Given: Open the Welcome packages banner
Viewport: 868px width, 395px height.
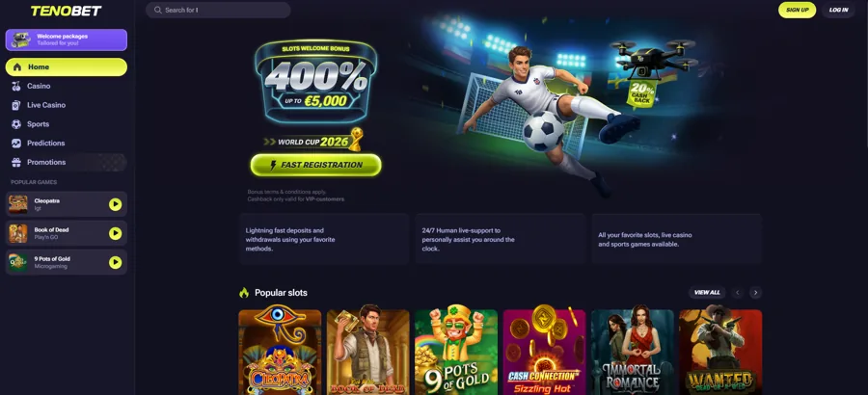Looking at the screenshot, I should coord(67,39).
